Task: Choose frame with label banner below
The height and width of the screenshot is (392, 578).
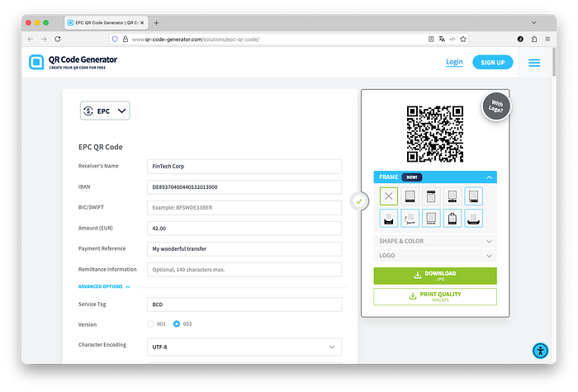Action: pos(410,196)
